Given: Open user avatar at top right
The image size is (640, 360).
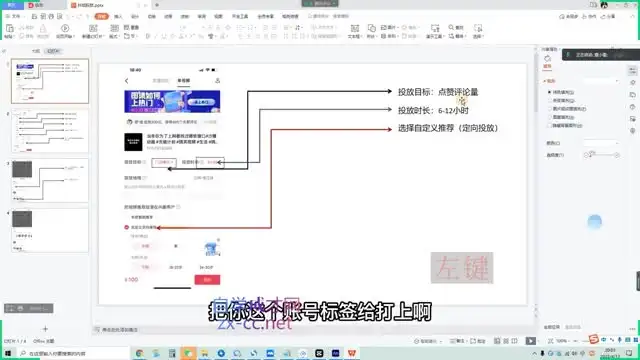Looking at the screenshot, I should (x=604, y=5).
